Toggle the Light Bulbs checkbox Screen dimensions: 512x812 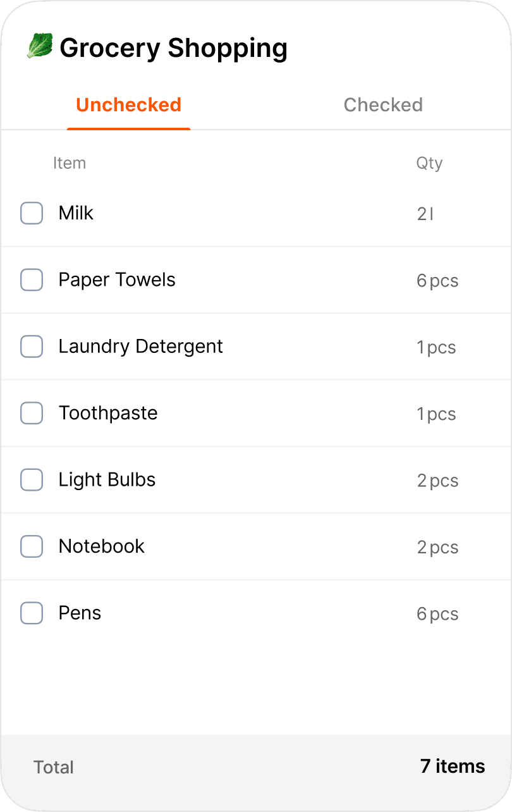point(32,480)
